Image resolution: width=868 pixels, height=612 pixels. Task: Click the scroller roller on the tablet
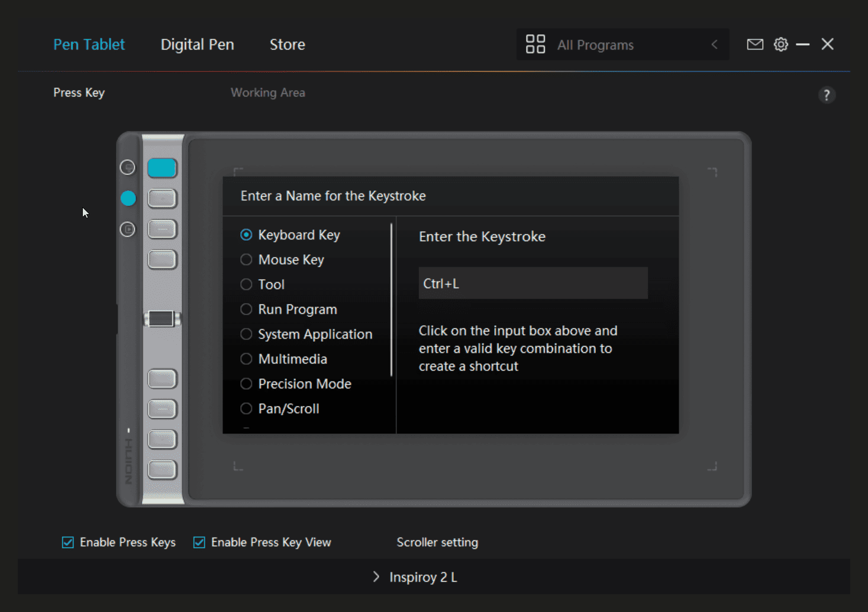[x=162, y=319]
